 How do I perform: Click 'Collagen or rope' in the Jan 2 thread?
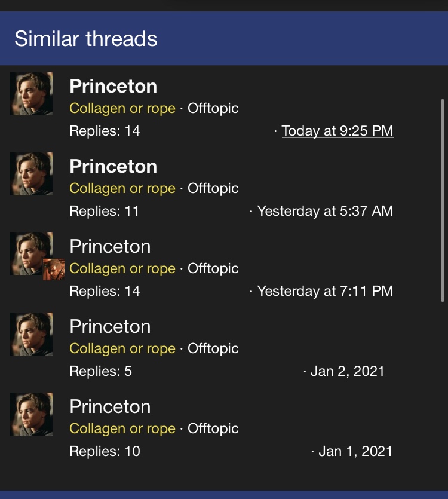[122, 348]
